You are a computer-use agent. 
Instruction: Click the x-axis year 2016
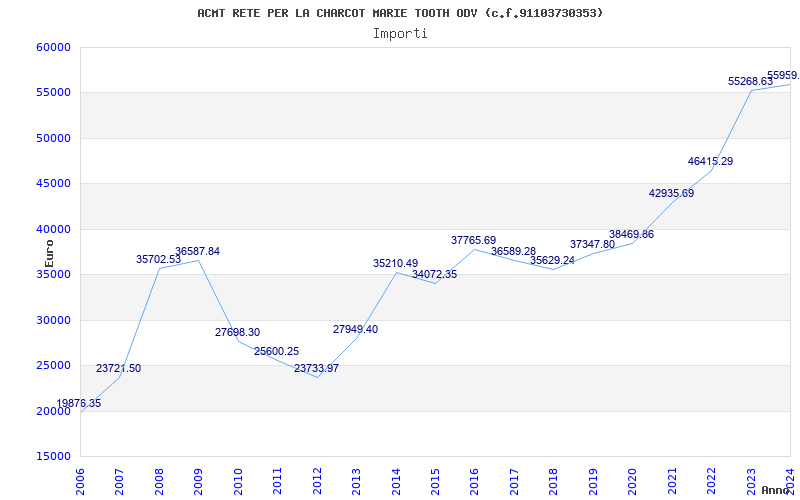[474, 482]
